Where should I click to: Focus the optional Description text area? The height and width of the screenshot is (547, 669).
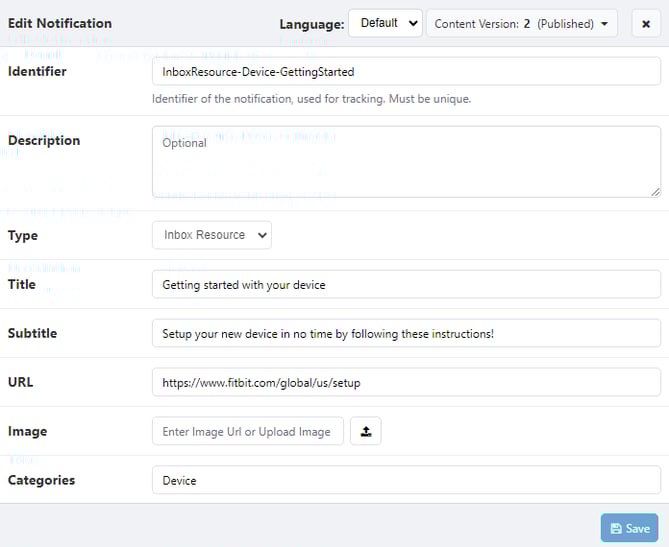(x=405, y=161)
